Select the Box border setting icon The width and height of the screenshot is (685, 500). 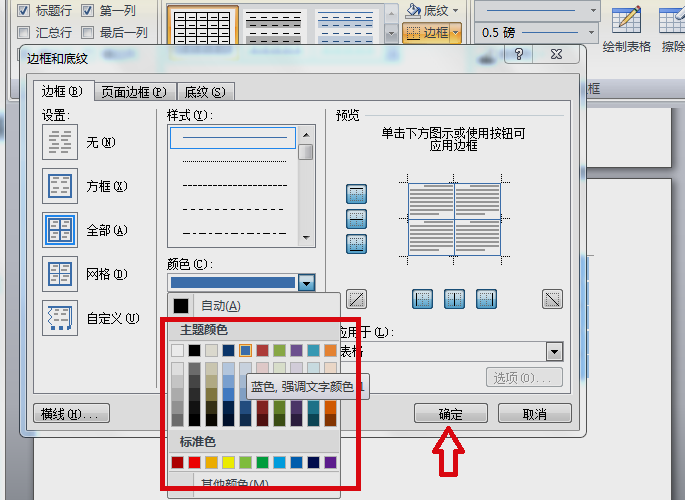[60, 186]
